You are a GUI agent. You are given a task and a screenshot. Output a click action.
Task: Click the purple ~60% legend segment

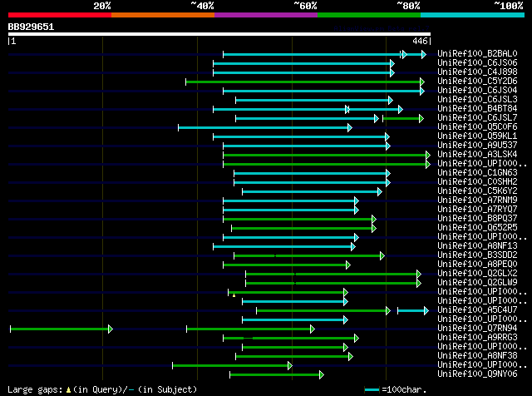266,15
